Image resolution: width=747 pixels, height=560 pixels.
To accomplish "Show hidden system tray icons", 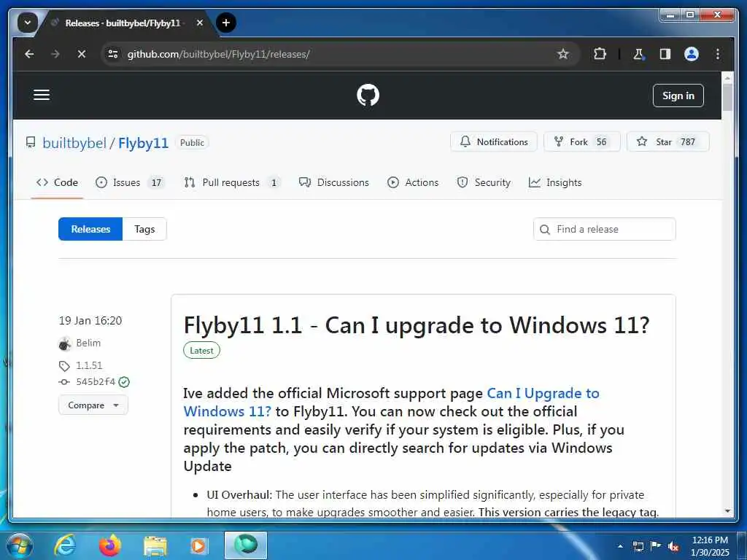I will point(620,546).
